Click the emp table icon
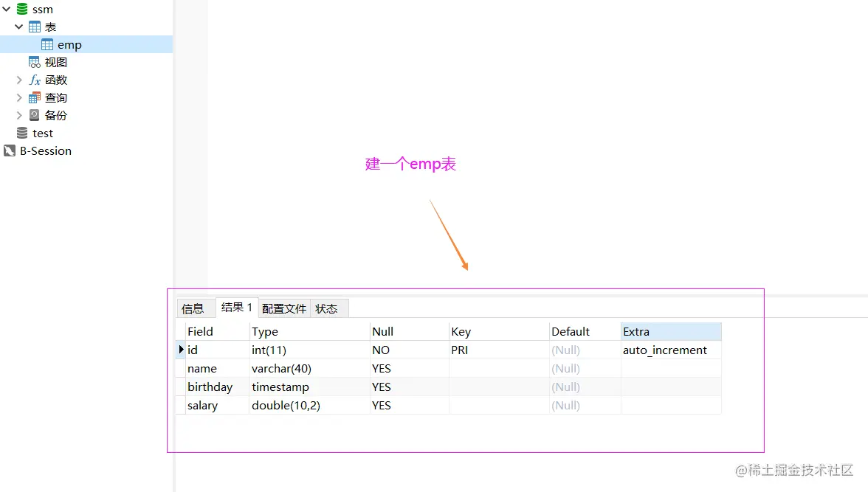 coord(47,44)
